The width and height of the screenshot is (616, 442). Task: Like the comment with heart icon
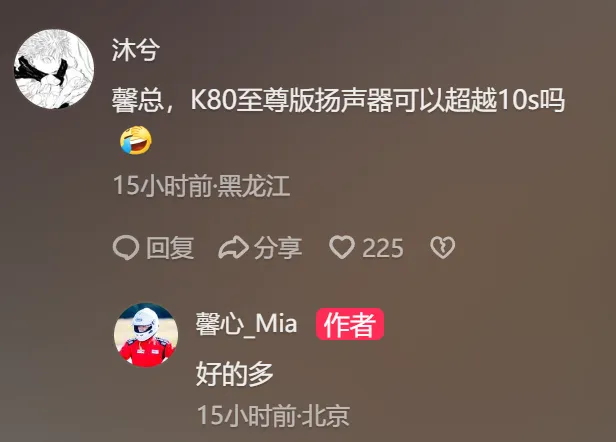pos(342,248)
